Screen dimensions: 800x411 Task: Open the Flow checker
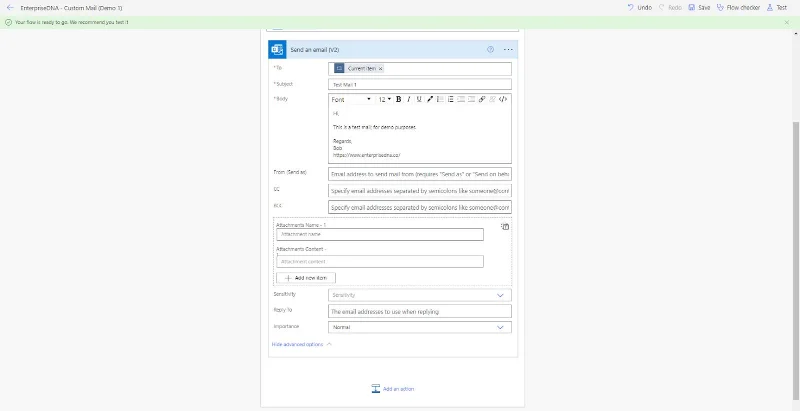pos(738,8)
